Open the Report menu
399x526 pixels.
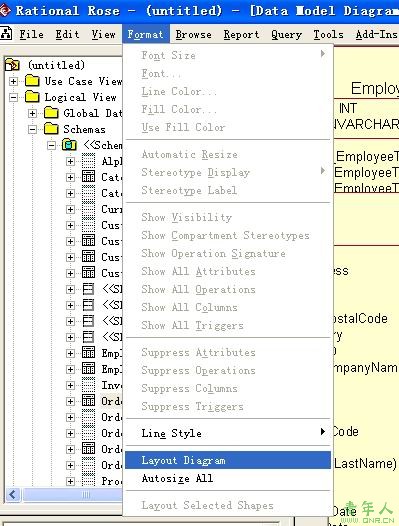241,34
